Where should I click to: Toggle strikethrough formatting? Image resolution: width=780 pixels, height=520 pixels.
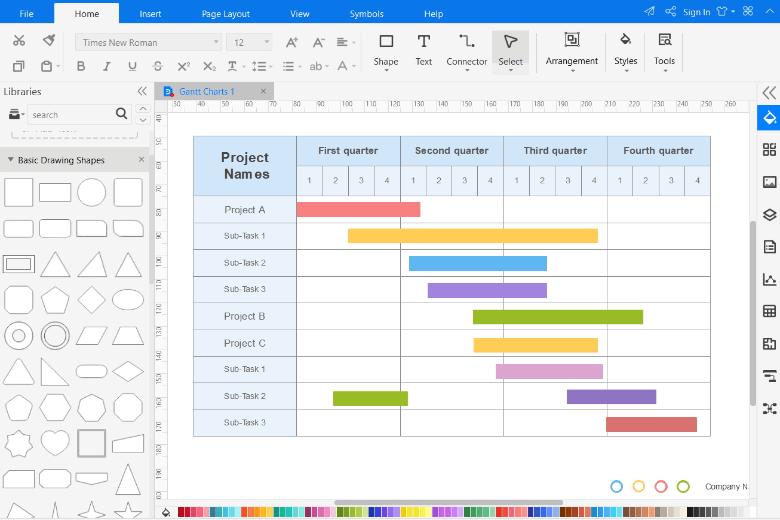[158, 66]
